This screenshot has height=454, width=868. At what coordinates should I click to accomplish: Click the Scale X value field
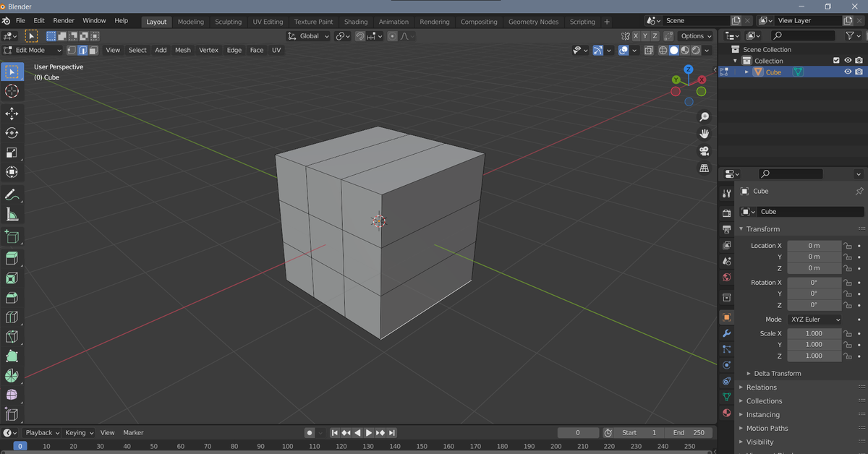[x=814, y=334]
